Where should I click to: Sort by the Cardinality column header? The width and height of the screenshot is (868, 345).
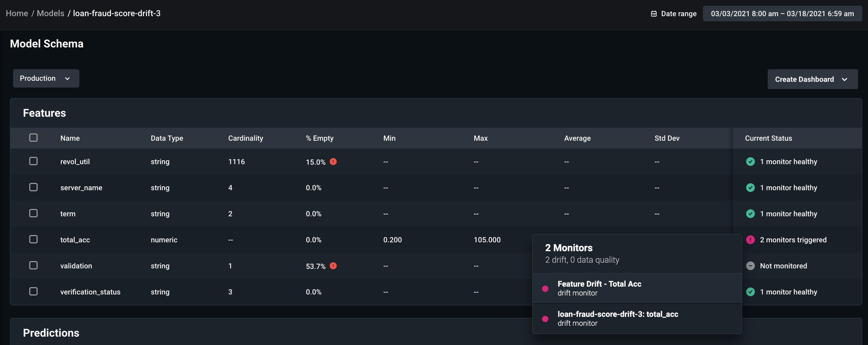tap(246, 138)
